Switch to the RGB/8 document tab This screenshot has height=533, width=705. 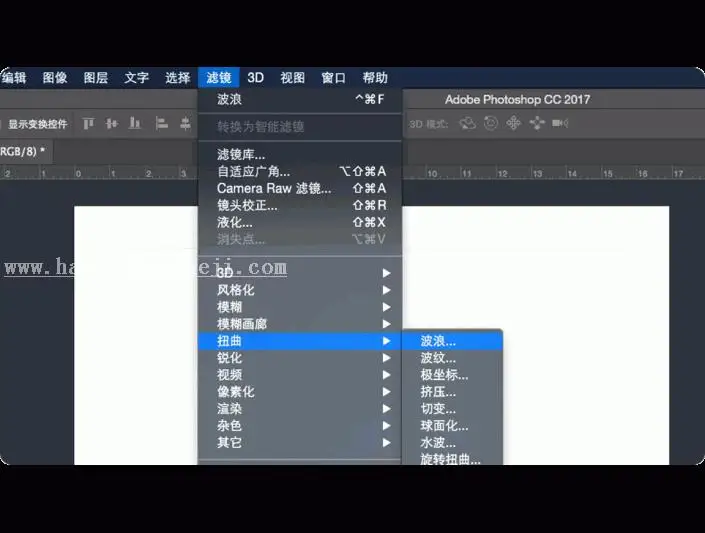(26, 152)
